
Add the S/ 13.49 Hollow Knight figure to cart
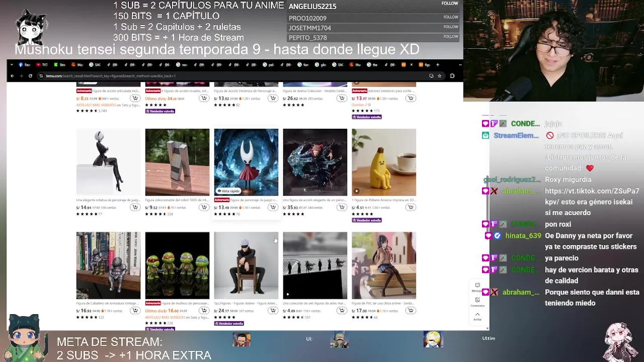point(273,207)
